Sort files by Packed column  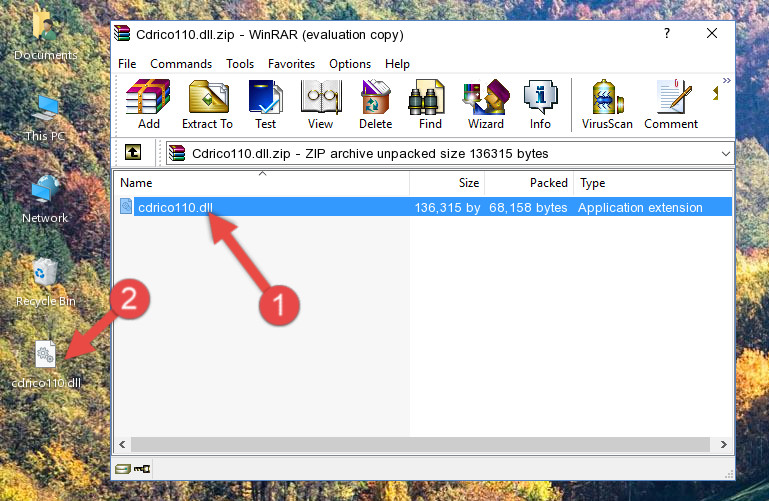point(529,183)
